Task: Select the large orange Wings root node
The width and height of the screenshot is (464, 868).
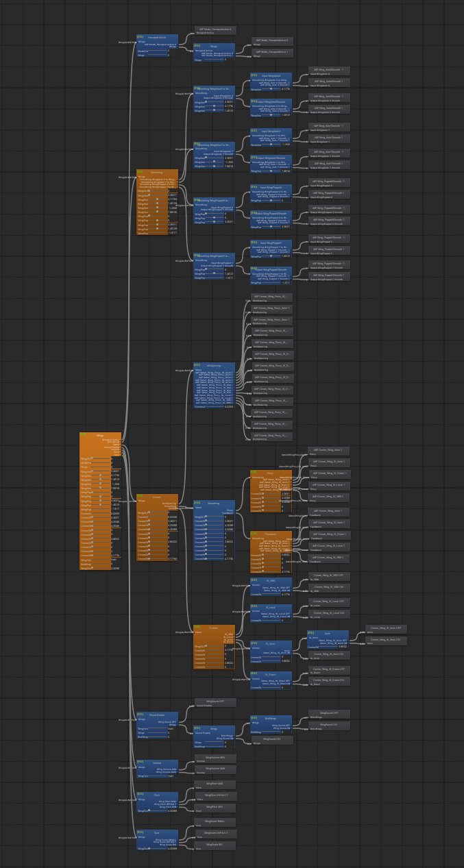Action: tap(100, 435)
